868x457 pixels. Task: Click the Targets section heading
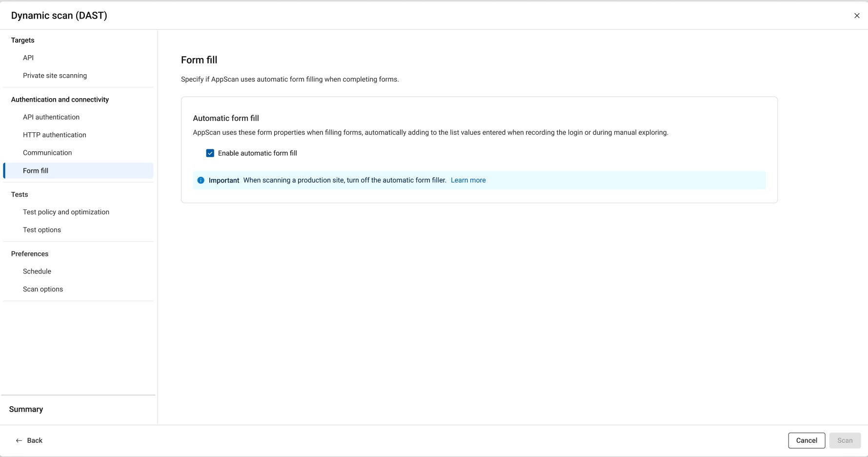tap(22, 40)
